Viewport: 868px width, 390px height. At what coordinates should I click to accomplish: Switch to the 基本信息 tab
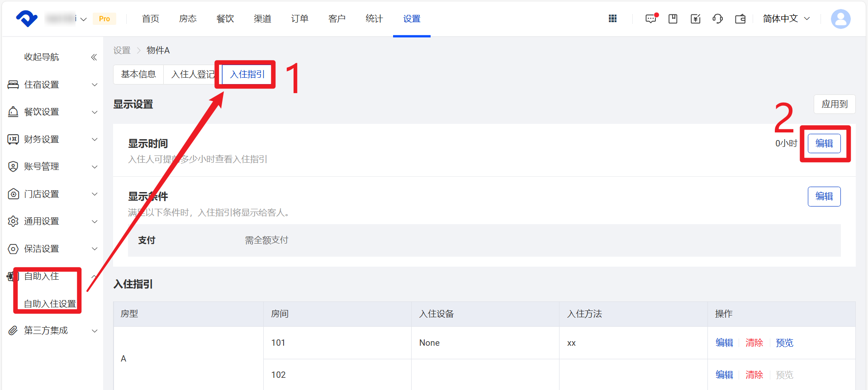coord(138,74)
